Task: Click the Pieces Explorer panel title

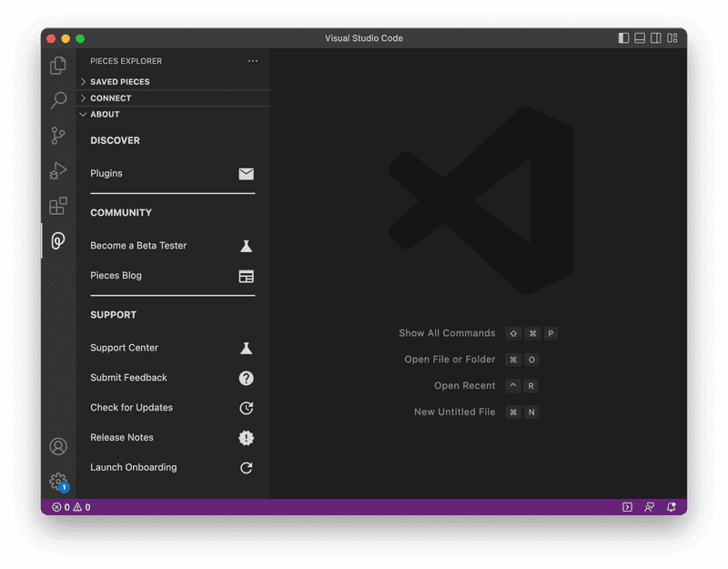Action: click(x=126, y=61)
